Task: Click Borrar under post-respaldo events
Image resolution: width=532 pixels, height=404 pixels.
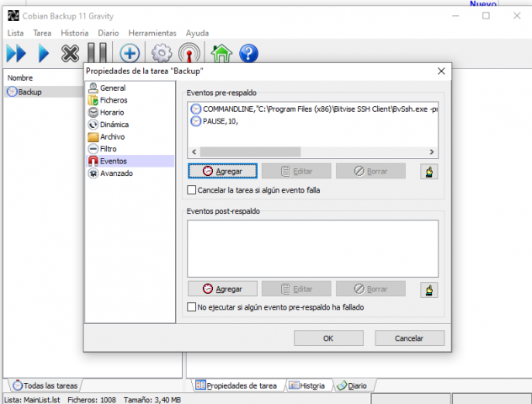Action: [x=370, y=289]
